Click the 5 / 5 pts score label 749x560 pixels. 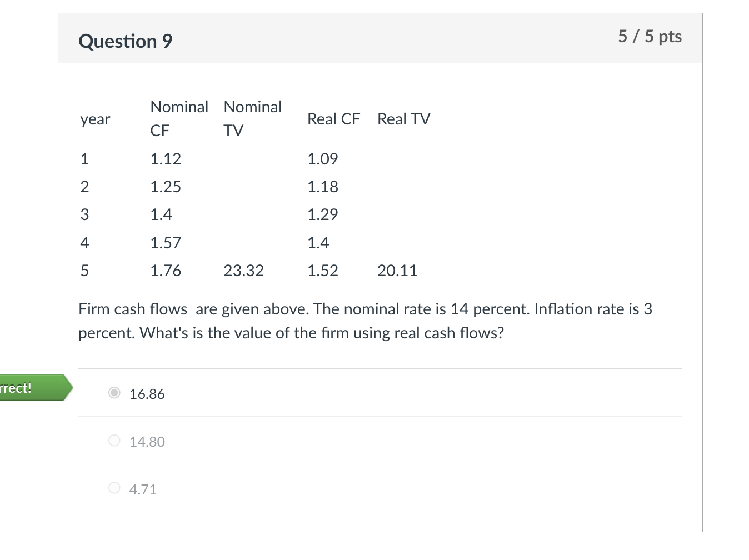coord(650,37)
